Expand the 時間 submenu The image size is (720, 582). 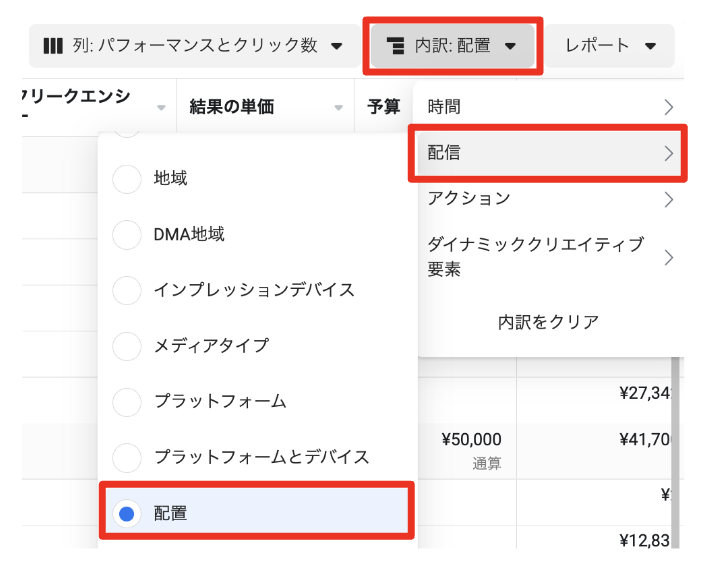[x=550, y=107]
